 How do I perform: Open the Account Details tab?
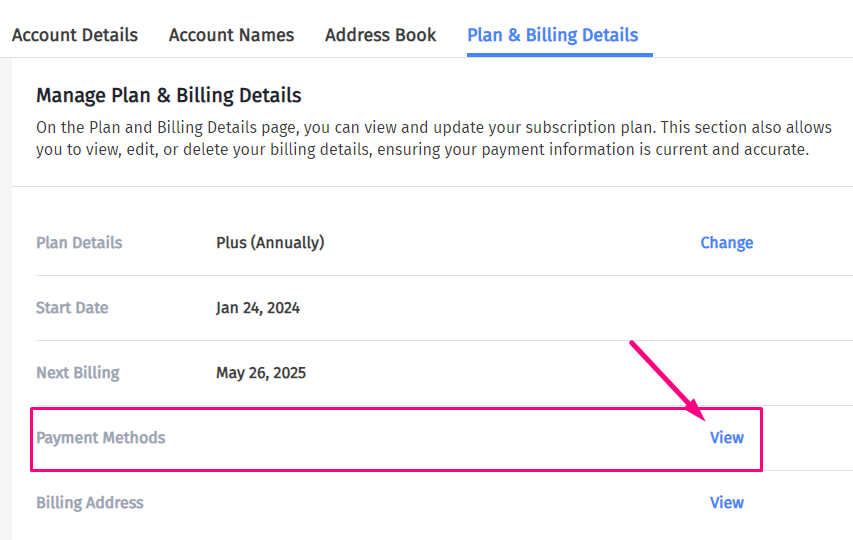click(x=75, y=35)
